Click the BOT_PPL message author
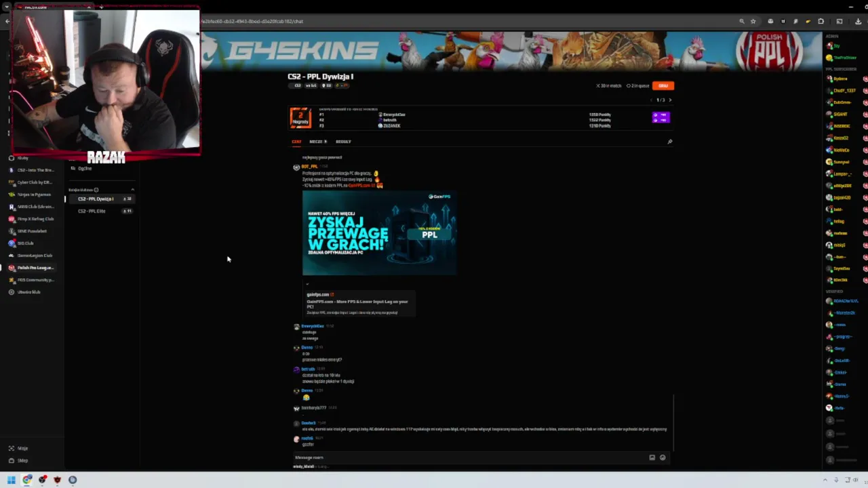 tap(309, 167)
